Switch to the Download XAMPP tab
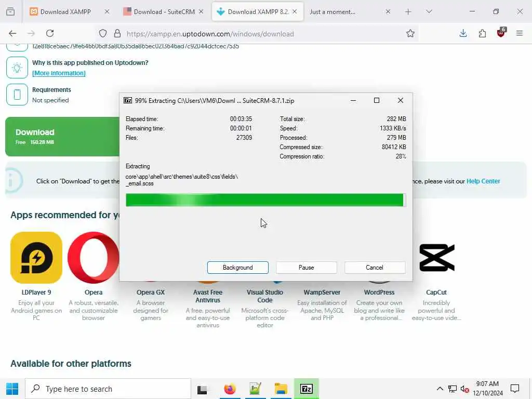The height and width of the screenshot is (399, 532). 65,11
